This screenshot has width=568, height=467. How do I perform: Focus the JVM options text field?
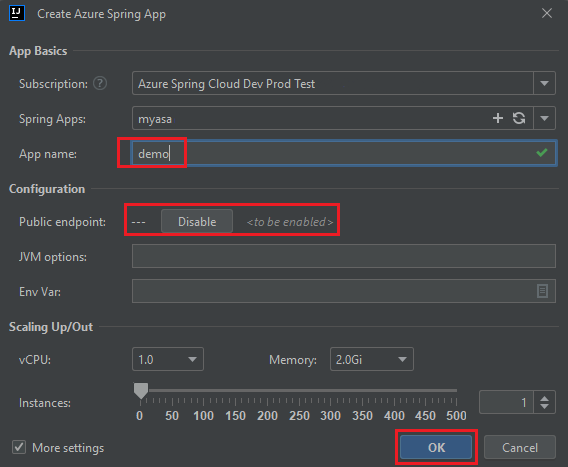coord(344,256)
